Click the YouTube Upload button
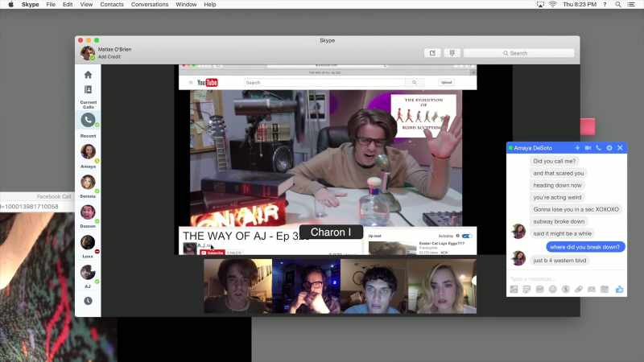Screen dimensions: 644x362 (447, 83)
